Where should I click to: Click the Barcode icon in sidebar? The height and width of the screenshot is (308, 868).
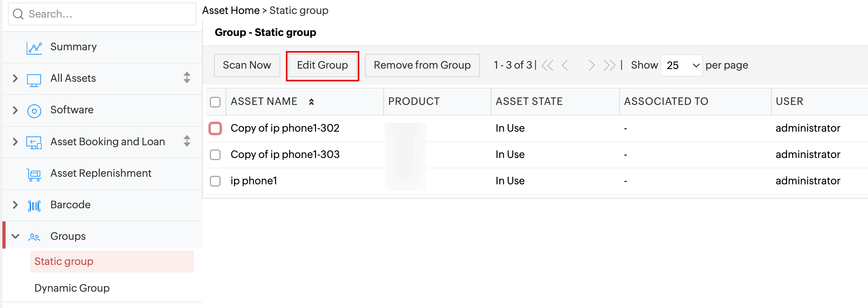pyautogui.click(x=34, y=205)
